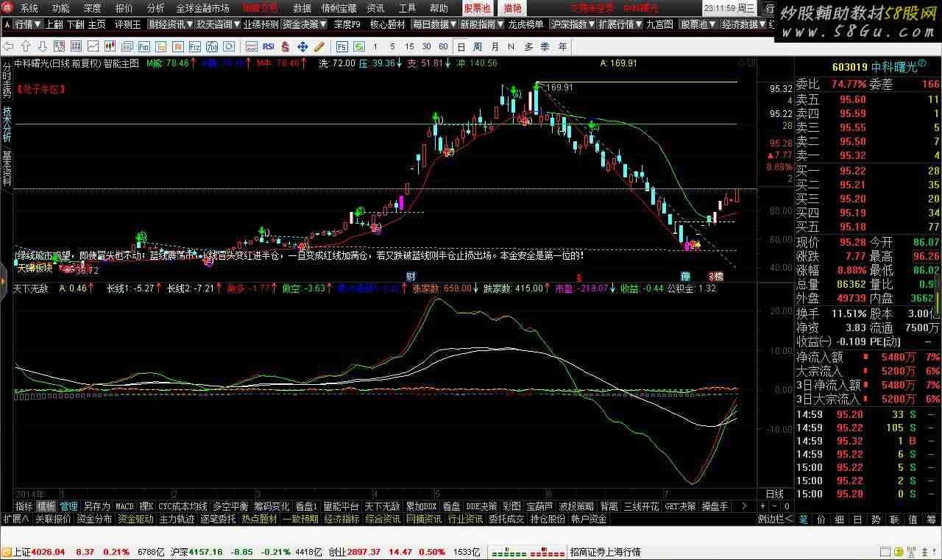Click the line chart toolbar icon
The image size is (942, 560).
click(x=93, y=46)
